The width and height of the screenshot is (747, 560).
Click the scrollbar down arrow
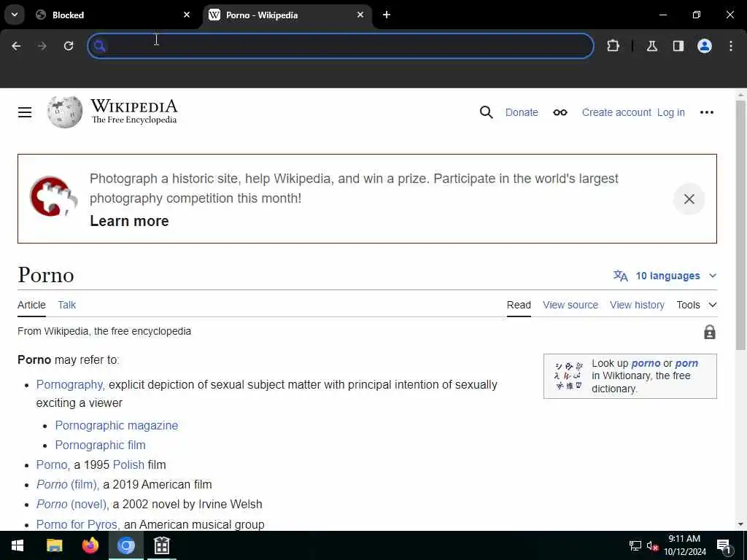coord(740,524)
